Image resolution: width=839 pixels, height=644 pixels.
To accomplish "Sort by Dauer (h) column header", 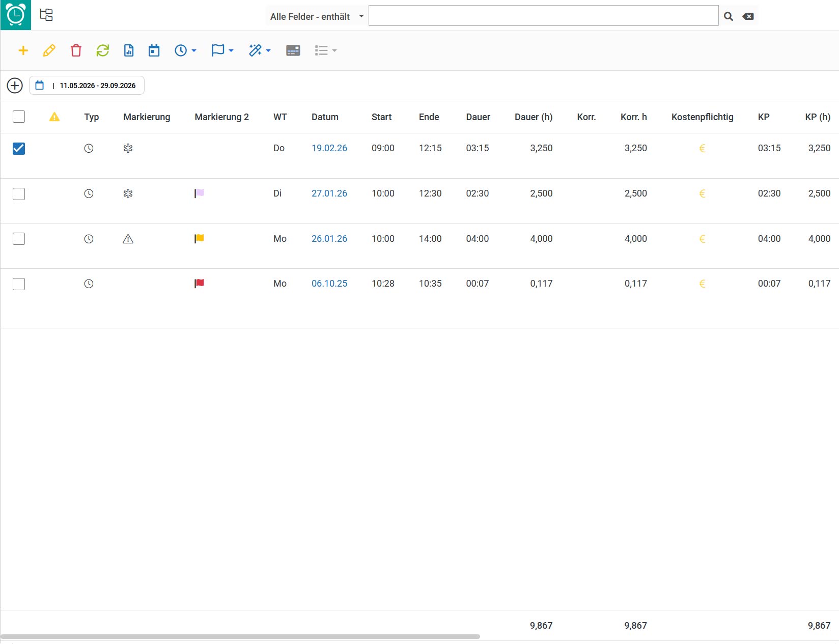I will [x=534, y=117].
